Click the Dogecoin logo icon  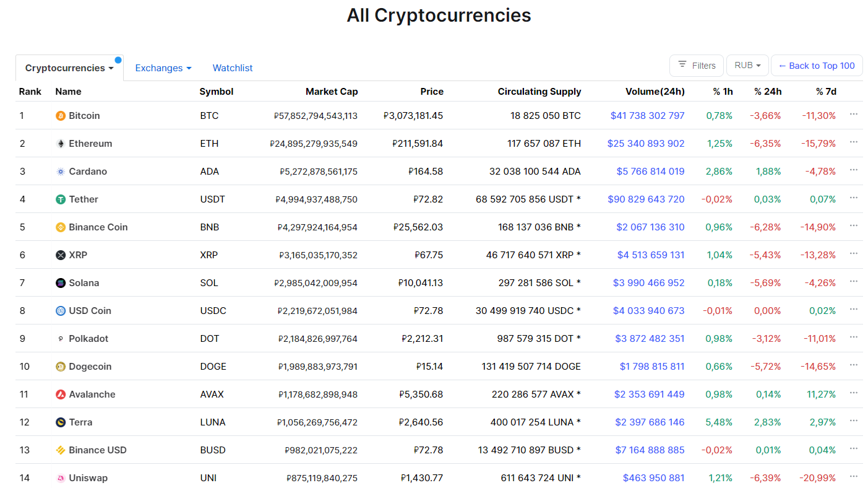coord(61,367)
